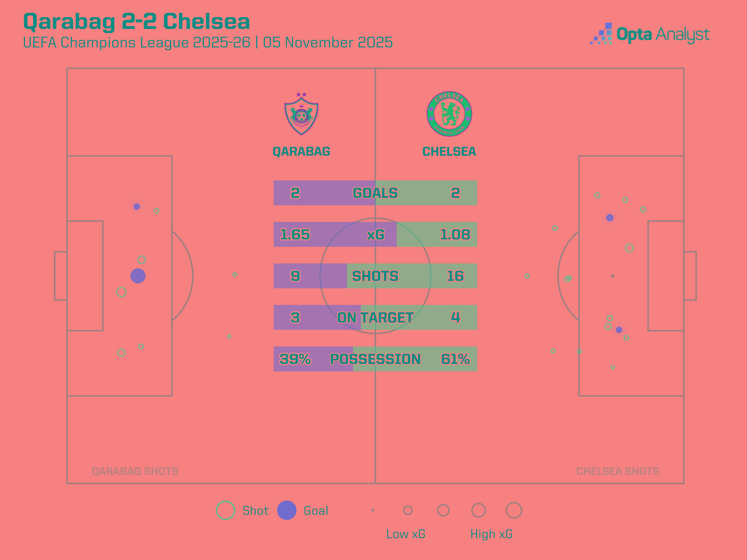Viewport: 747px width, 560px height.
Task: Select the smallest Low xG legend dot
Action: point(373,510)
